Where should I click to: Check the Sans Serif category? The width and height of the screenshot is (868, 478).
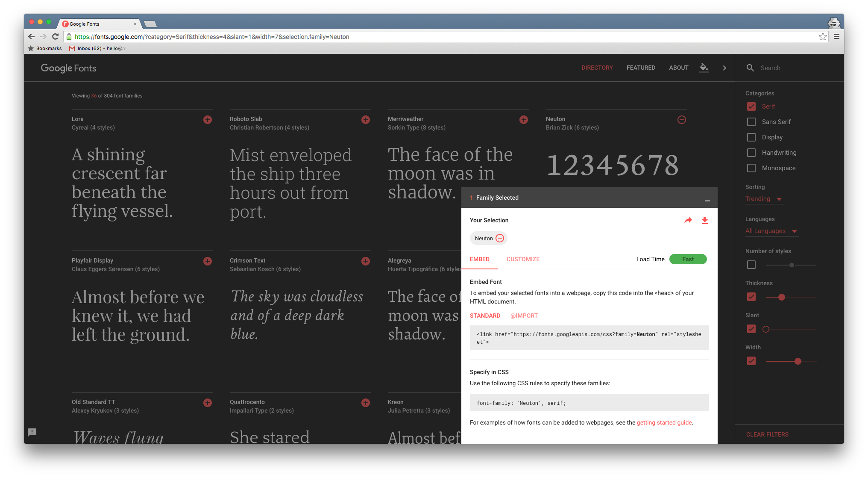751,122
